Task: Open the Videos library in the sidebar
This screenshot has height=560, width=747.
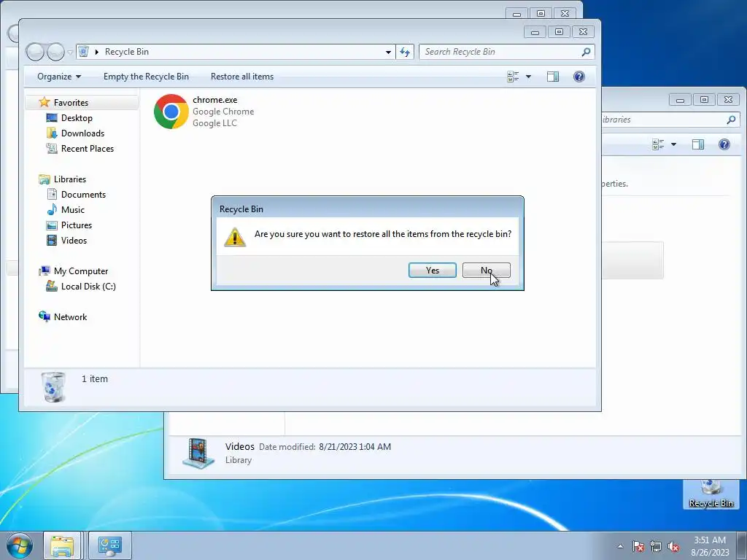Action: tap(74, 241)
